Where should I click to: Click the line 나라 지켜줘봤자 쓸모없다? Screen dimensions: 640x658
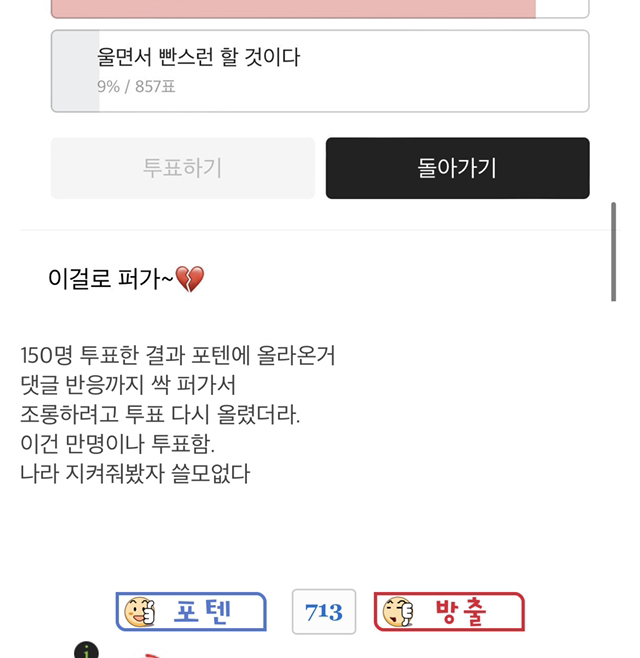(x=135, y=472)
